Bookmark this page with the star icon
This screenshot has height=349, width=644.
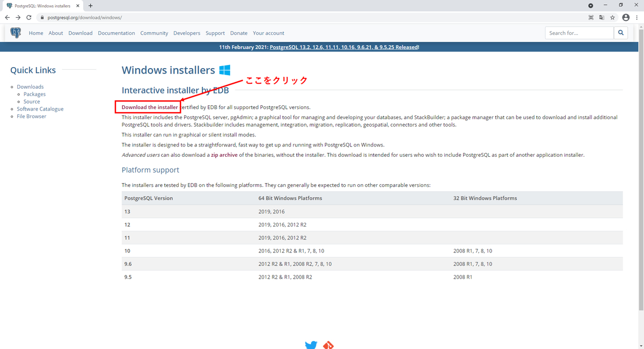[612, 17]
